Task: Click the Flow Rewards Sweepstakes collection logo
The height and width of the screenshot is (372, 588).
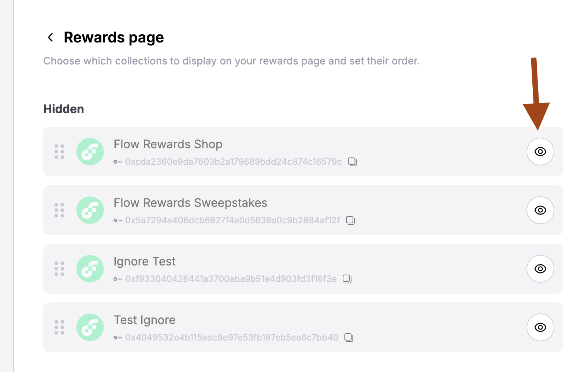Action: click(90, 210)
